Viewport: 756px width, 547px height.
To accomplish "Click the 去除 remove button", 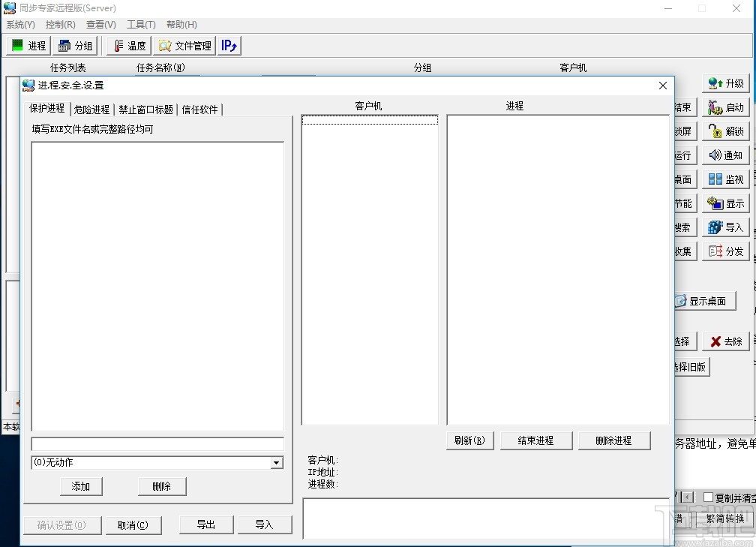I will point(724,341).
